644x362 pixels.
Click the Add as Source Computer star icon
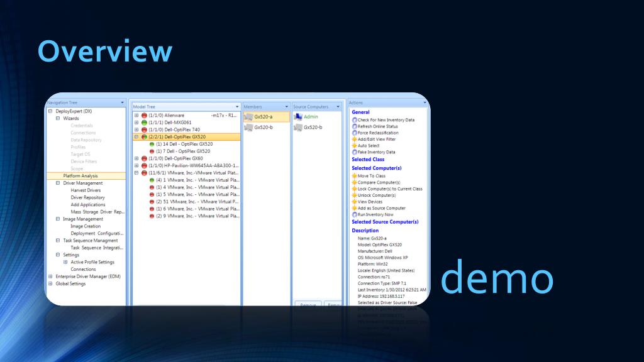(355, 208)
